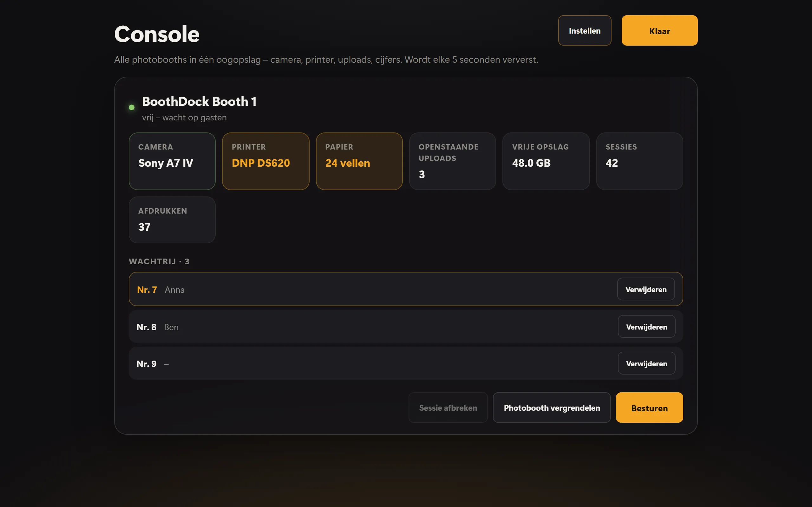Click the Wachtrij queue header
The image size is (812, 507).
159,261
